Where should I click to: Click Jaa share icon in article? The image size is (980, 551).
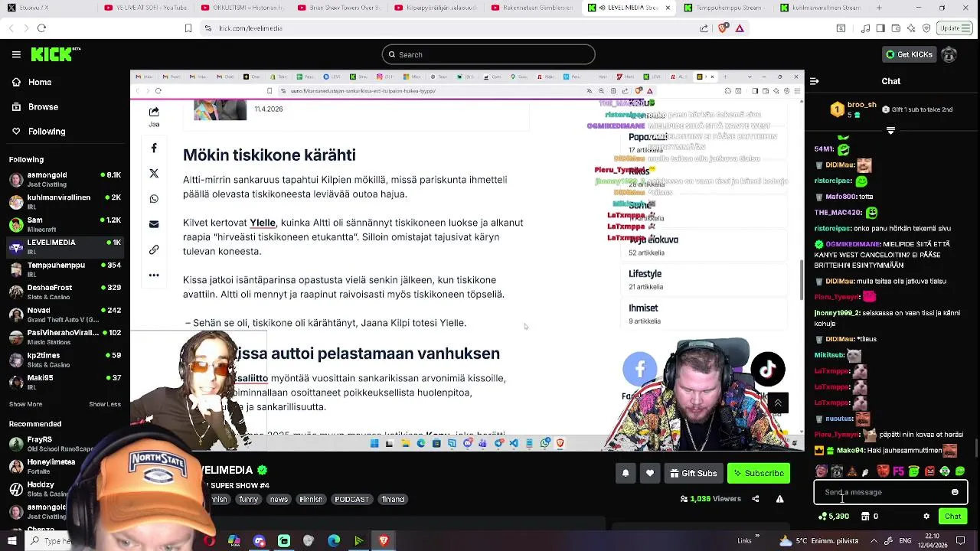pos(154,116)
